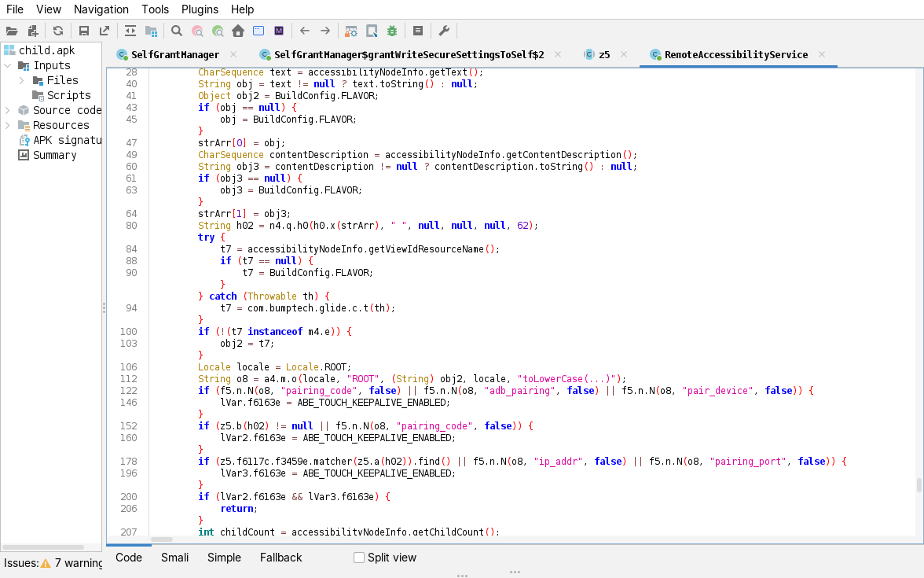Viewport: 924px width, 578px height.
Task: Click the vertical scrollbar thumb in editor
Action: (x=918, y=484)
